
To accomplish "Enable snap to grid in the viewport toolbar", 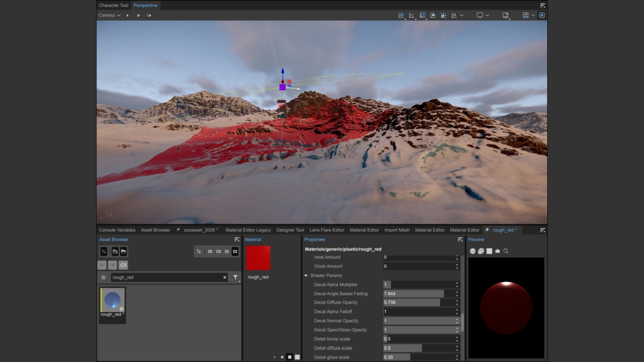I will click(x=402, y=15).
